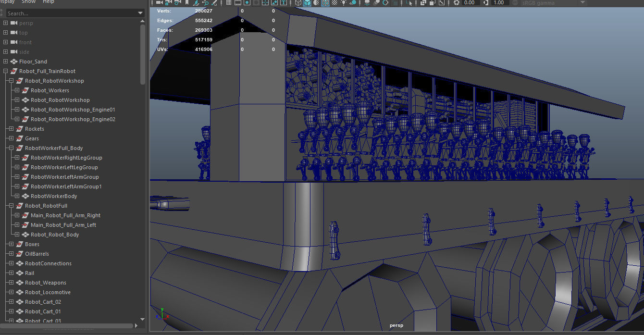Image resolution: width=644 pixels, height=335 pixels.
Task: Toggle the X-Ray display icon
Action: point(423,3)
